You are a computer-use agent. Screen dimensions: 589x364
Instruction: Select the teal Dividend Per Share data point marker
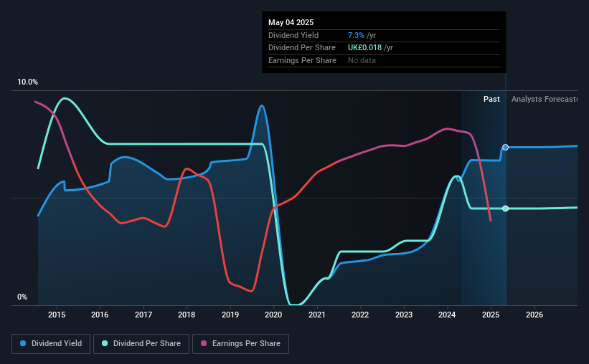(x=506, y=209)
